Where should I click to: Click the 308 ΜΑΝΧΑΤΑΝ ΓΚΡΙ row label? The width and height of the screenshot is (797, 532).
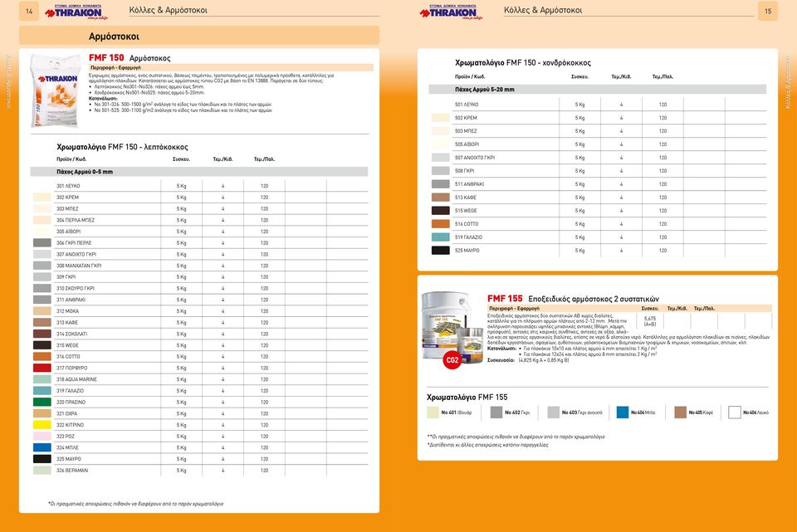point(79,266)
